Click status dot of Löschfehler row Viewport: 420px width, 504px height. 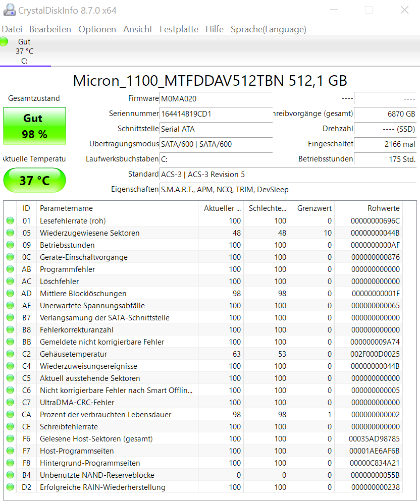10,281
